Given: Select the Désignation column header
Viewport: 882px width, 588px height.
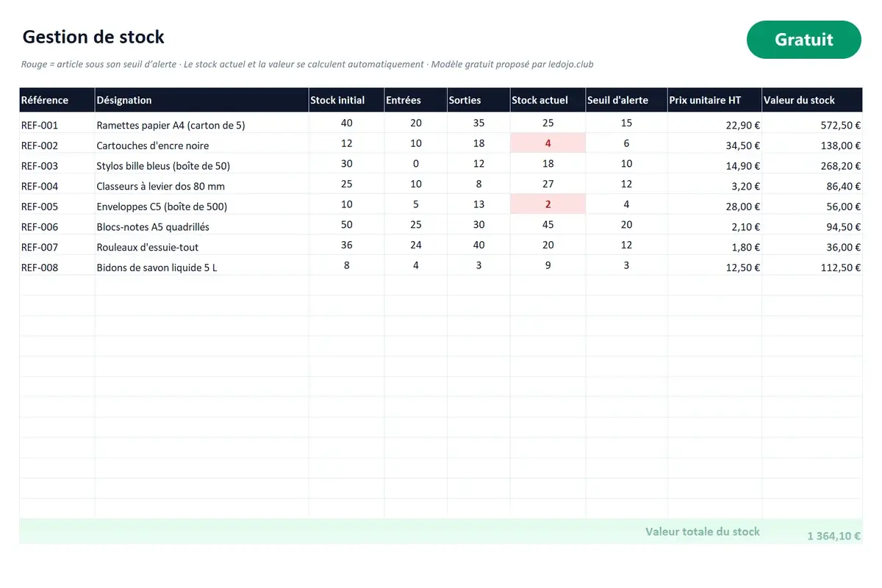Looking at the screenshot, I should click(x=202, y=100).
